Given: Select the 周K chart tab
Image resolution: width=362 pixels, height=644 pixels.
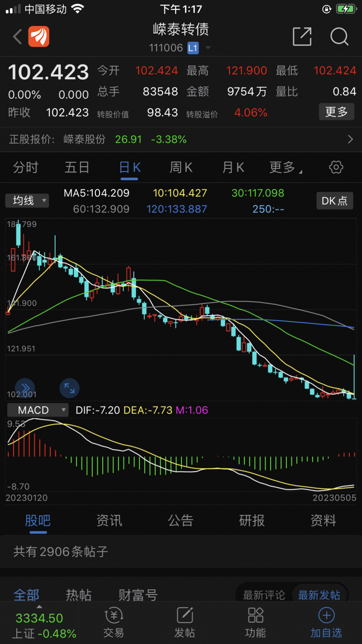Looking at the screenshot, I should tap(181, 168).
